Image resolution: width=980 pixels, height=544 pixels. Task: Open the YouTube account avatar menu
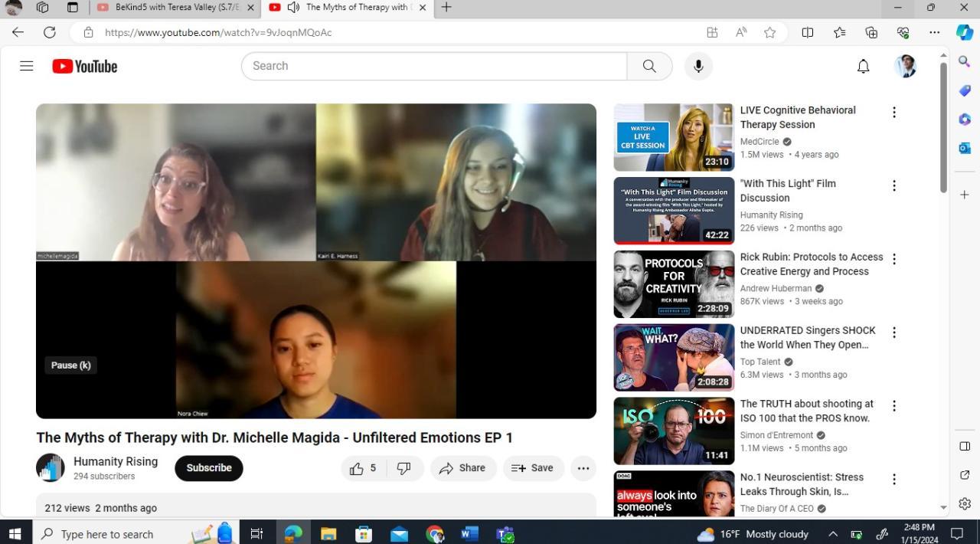906,66
